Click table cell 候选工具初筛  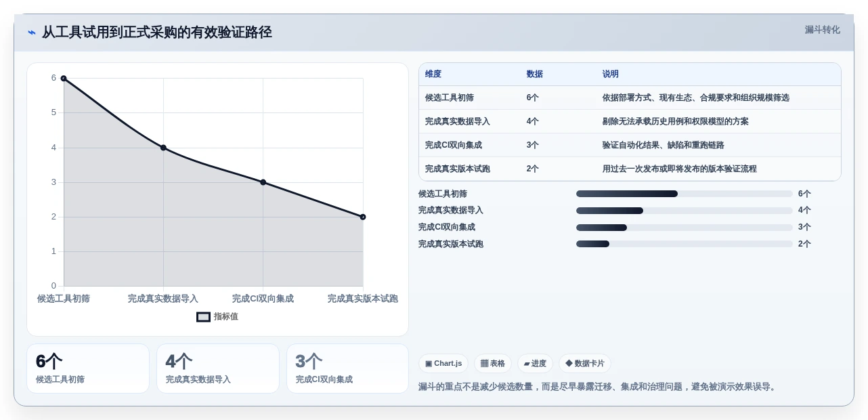(x=450, y=98)
